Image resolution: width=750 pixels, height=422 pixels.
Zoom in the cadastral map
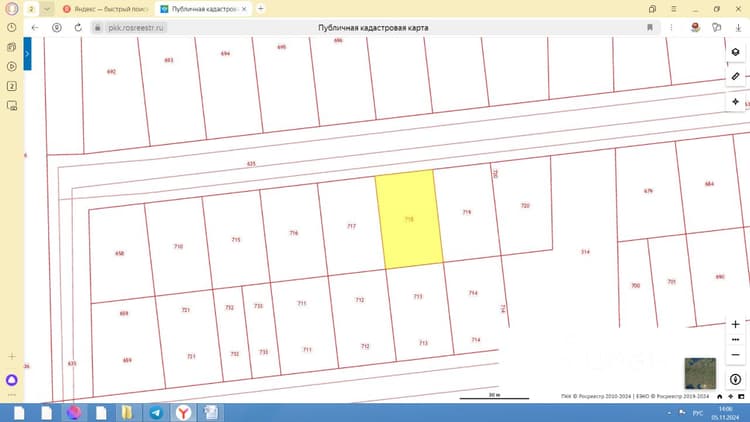(x=735, y=324)
